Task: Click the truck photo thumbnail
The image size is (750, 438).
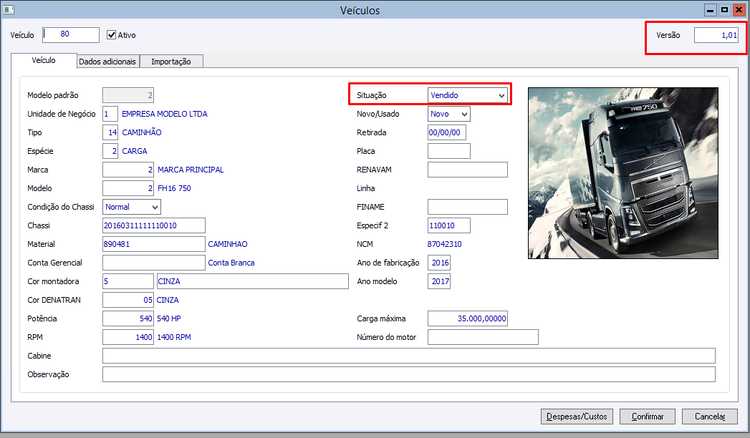Action: click(623, 173)
